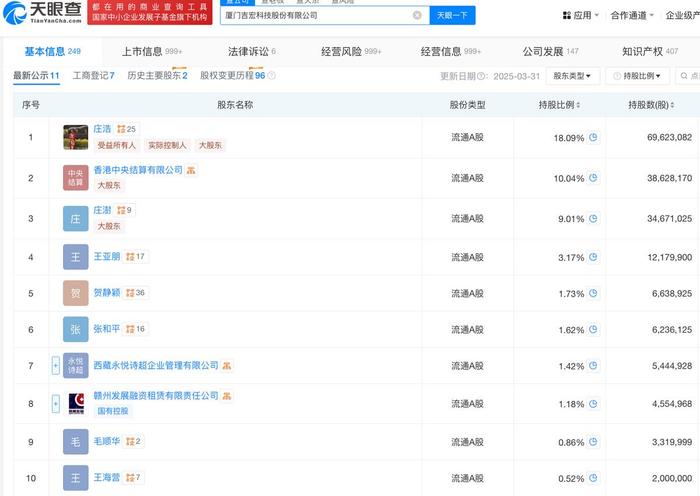Open 赣州发展融资租赁有限责任公司 link
The image size is (700, 496).
tap(156, 396)
